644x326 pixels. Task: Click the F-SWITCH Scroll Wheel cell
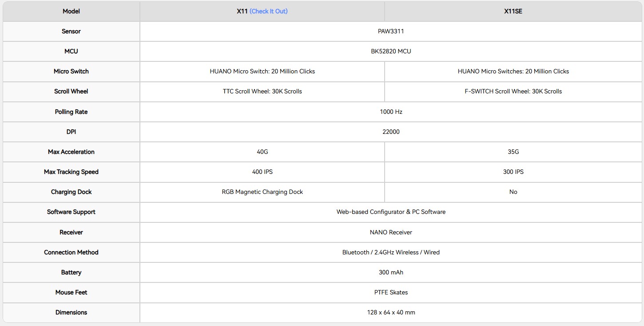click(x=513, y=91)
